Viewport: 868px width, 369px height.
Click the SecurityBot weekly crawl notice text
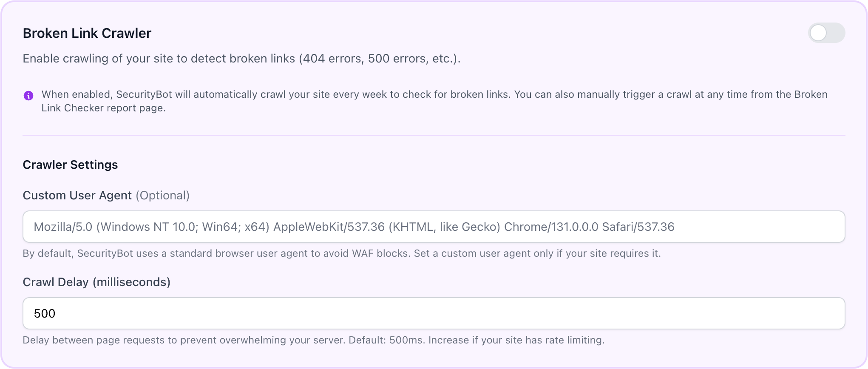(x=298, y=94)
